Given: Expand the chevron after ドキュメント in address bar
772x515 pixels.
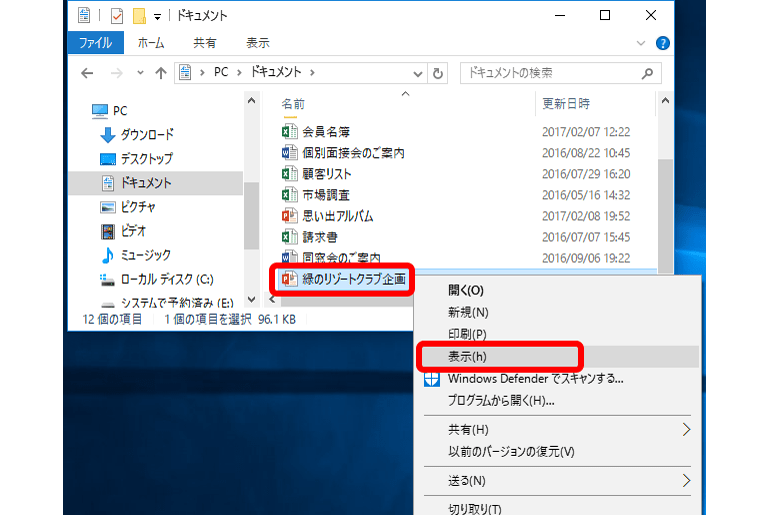Looking at the screenshot, I should click(312, 73).
